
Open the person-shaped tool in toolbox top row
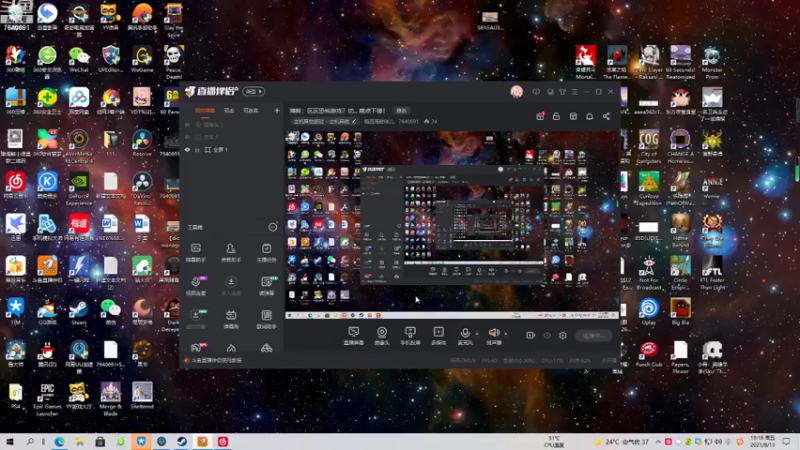231,253
